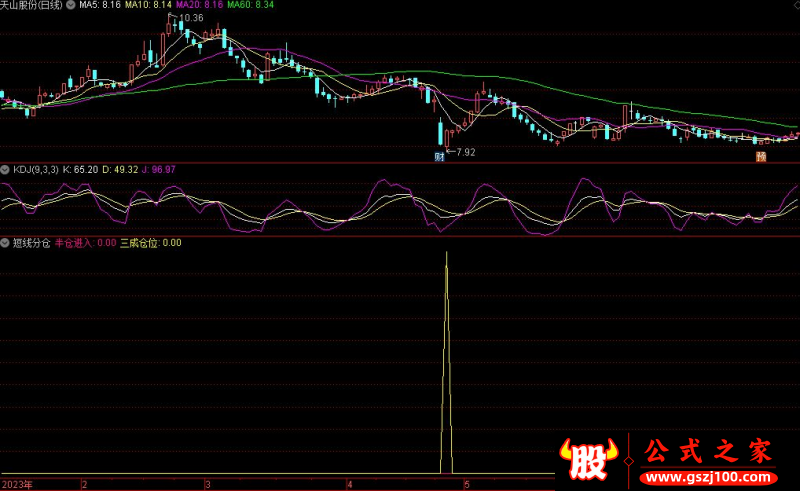Image resolution: width=800 pixels, height=491 pixels.
Task: Click the 10.36 high price label
Action: click(191, 18)
